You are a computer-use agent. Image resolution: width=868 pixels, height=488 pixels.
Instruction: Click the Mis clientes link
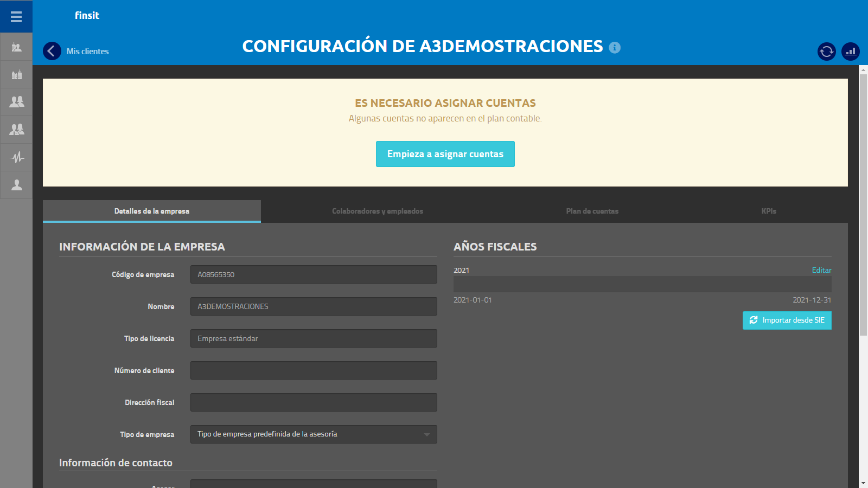[88, 52]
